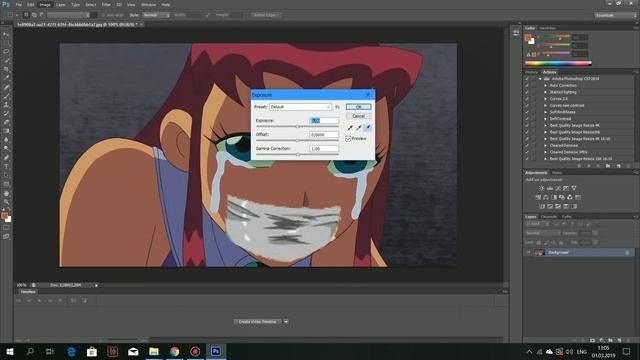Toggle the Auto Correction action checkmark
This screenshot has height=360, width=640.
[x=527, y=85]
